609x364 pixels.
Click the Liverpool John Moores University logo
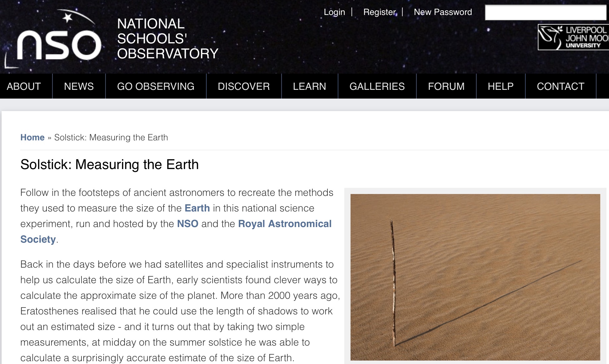click(573, 37)
